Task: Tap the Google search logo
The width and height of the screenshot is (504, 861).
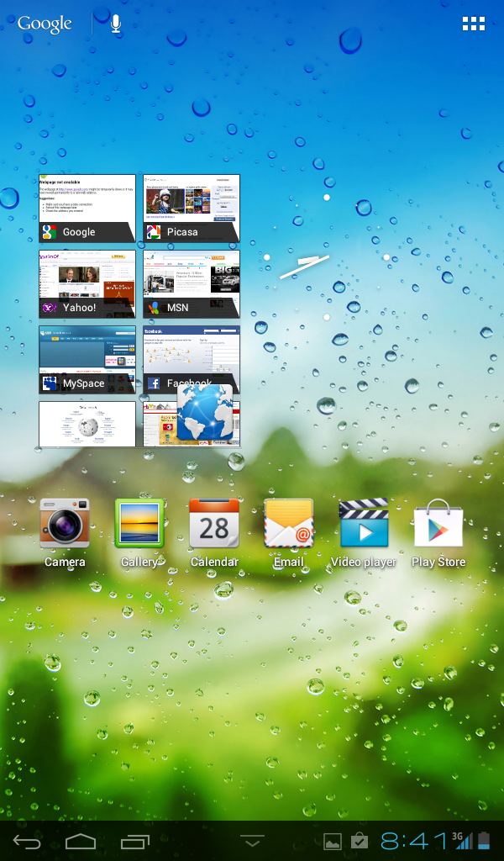Action: pyautogui.click(x=45, y=24)
